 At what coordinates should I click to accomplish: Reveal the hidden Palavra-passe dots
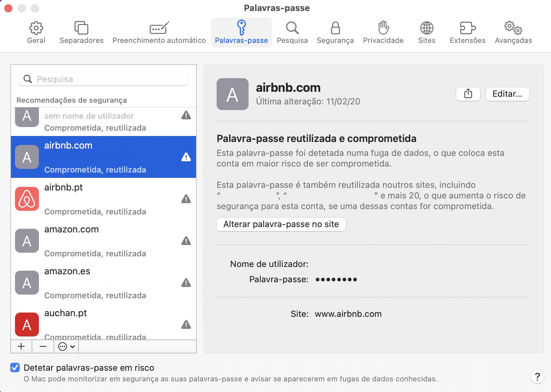pos(336,280)
